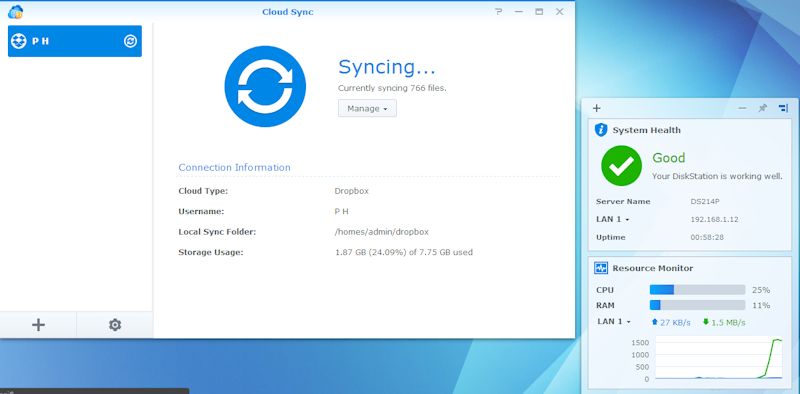Click the uptime value 00:58:28
The width and height of the screenshot is (800, 394).
[707, 237]
